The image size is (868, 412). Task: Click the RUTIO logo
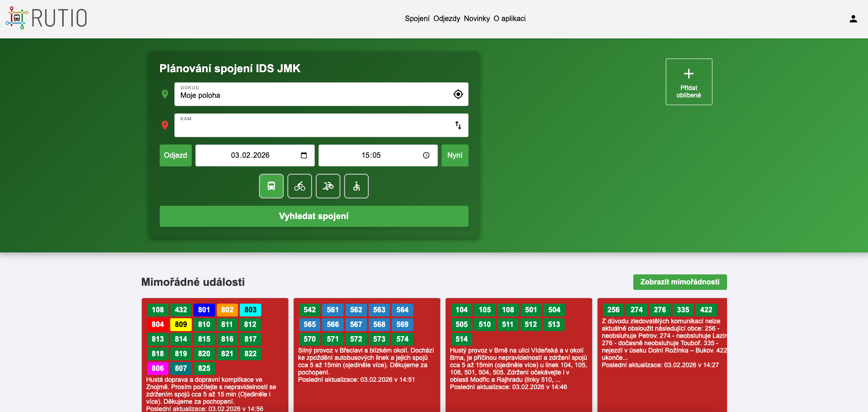[x=46, y=18]
